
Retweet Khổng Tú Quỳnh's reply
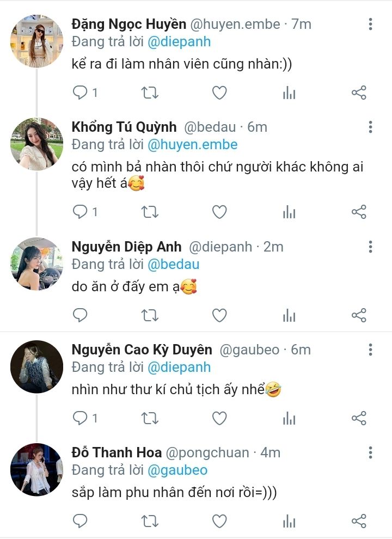(150, 212)
